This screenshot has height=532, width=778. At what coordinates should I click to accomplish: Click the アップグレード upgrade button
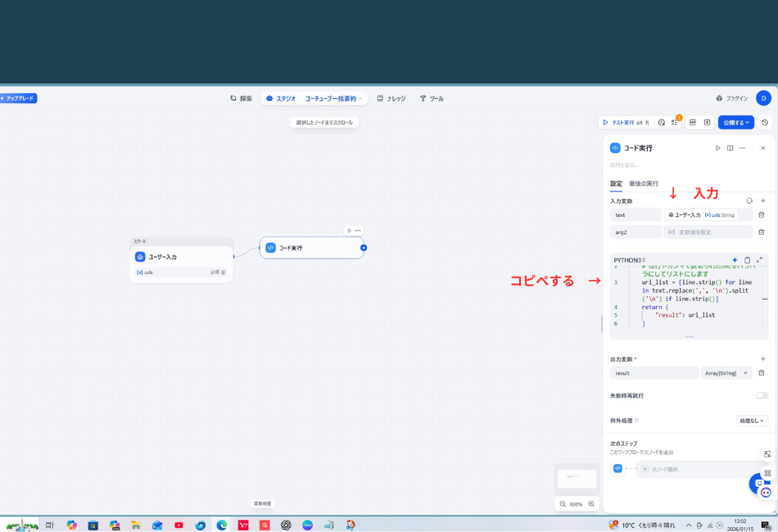[20, 97]
